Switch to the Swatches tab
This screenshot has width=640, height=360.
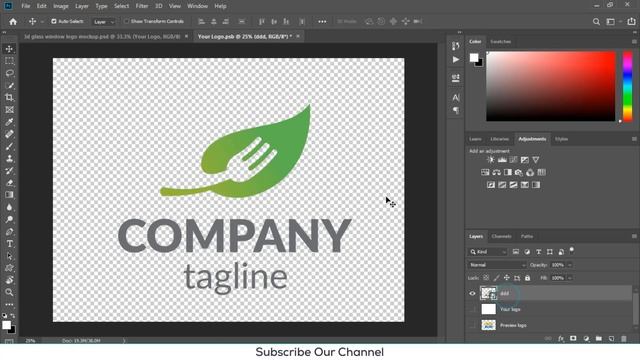[500, 42]
